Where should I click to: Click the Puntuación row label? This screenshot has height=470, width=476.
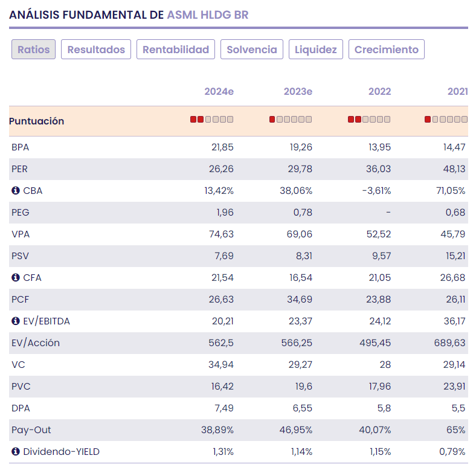[x=36, y=121]
